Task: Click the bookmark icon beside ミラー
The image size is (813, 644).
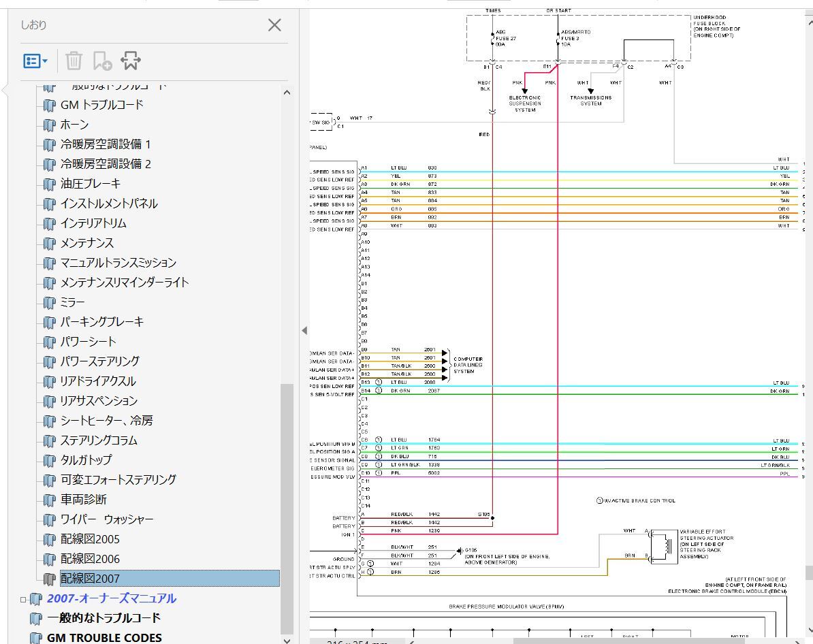Action: [49, 302]
